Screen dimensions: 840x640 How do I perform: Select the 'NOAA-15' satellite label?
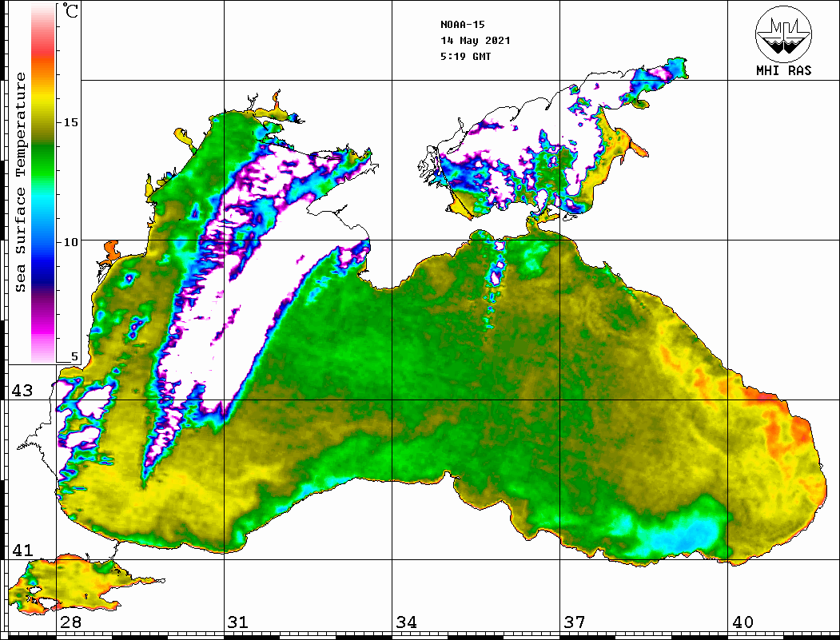(462, 25)
